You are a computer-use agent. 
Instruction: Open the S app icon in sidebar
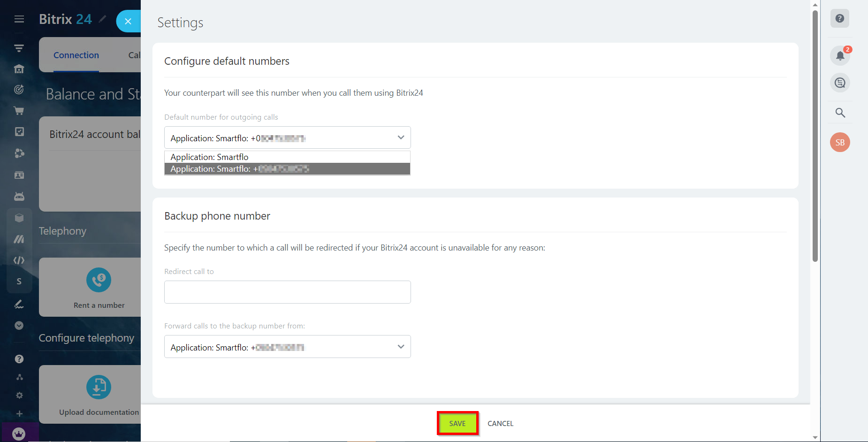pyautogui.click(x=19, y=282)
